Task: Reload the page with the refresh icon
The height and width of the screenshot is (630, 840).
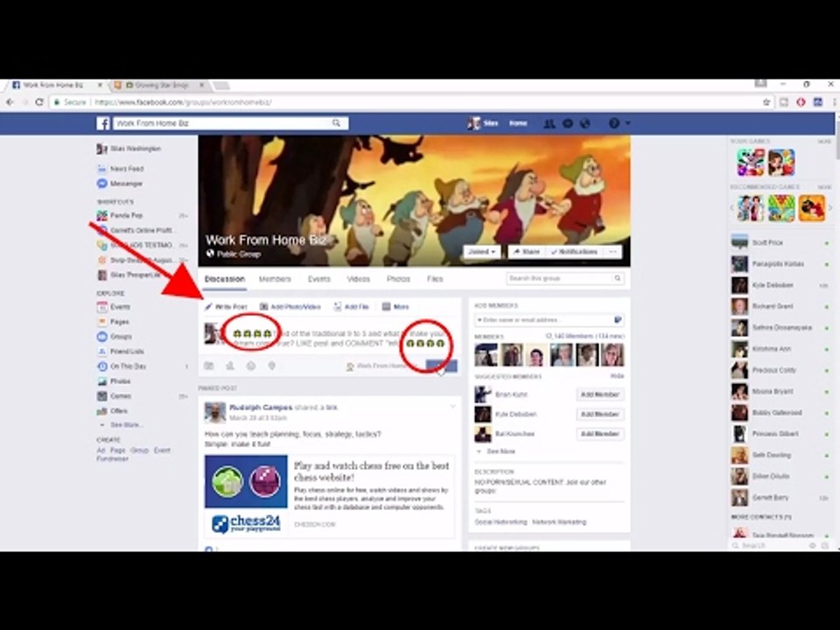Action: pyautogui.click(x=39, y=101)
